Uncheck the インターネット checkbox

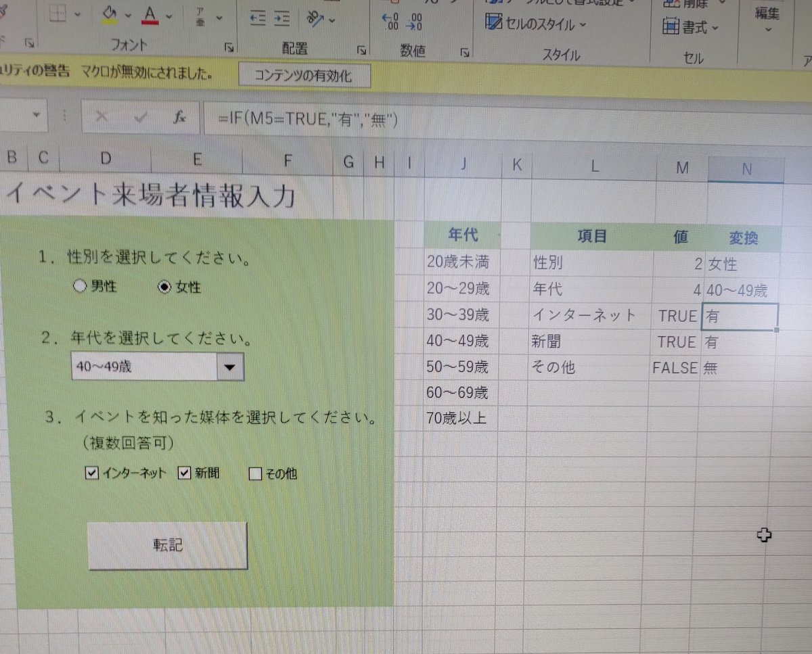tap(91, 473)
